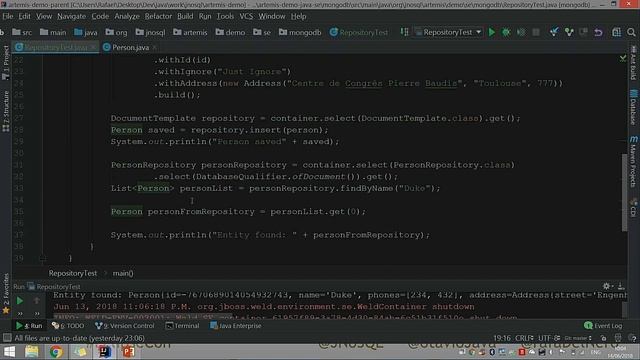Toggle read-only lock icon in status bar

pyautogui.click(x=604, y=338)
